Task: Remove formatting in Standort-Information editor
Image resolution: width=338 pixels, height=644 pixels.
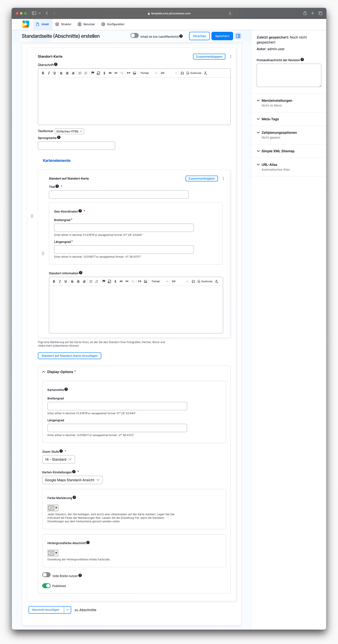Action: pyautogui.click(x=217, y=281)
